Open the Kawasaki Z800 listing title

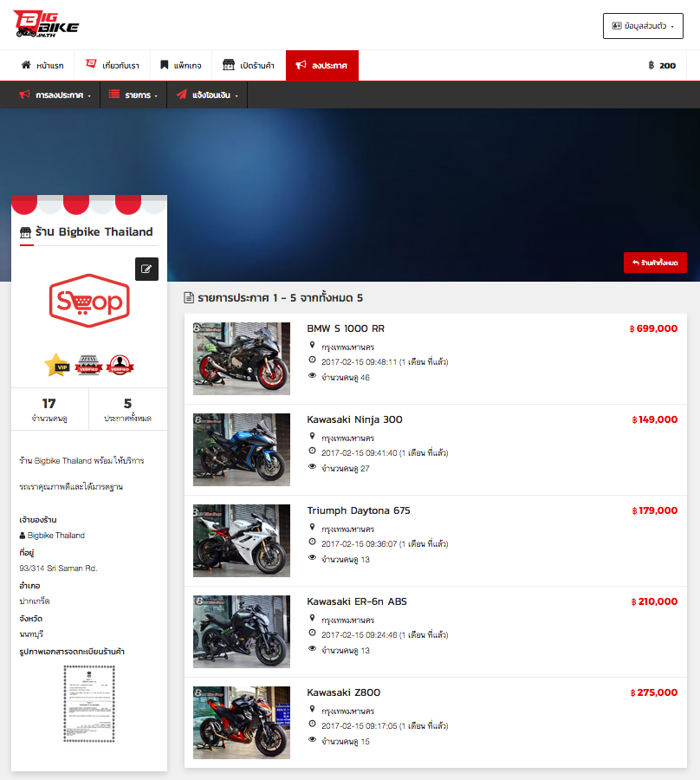point(344,693)
